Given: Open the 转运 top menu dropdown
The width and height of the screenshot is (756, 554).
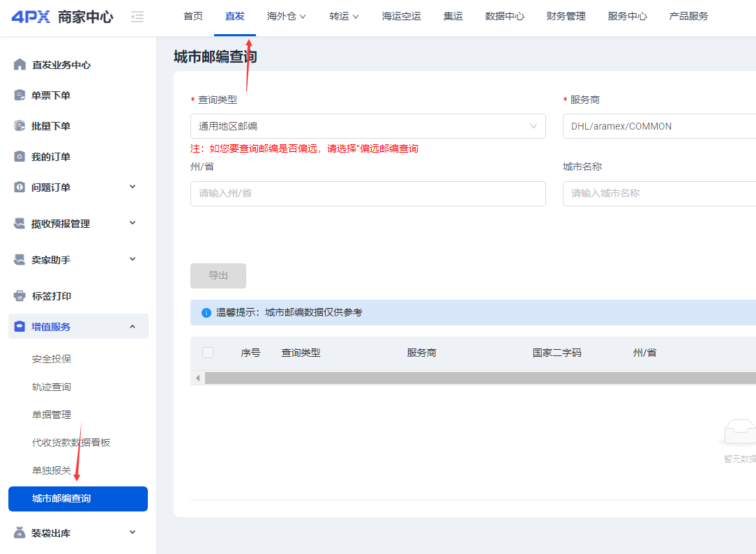Looking at the screenshot, I should [x=344, y=17].
